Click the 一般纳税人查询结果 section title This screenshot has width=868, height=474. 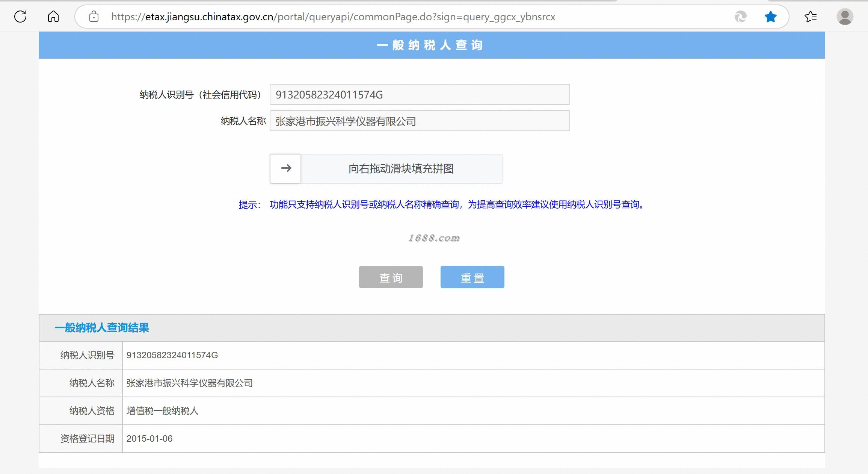(102, 328)
